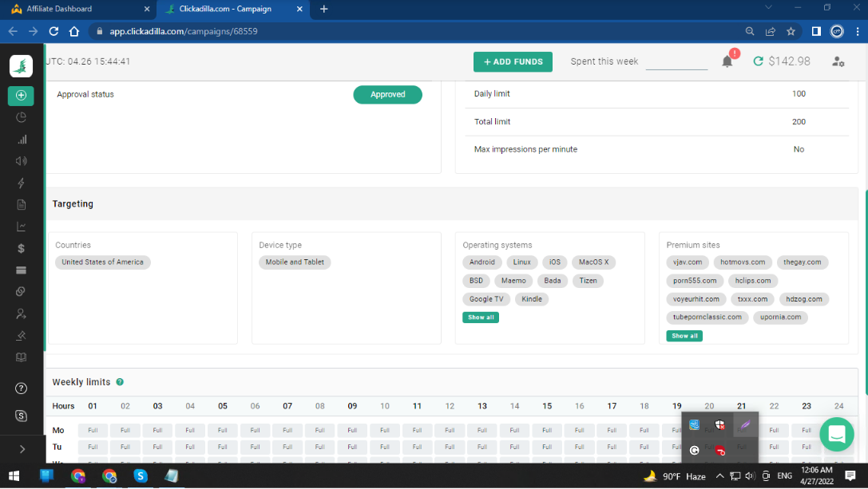The image size is (868, 489).
Task: Click the question mark help icon in sidebar
Action: coord(22,388)
